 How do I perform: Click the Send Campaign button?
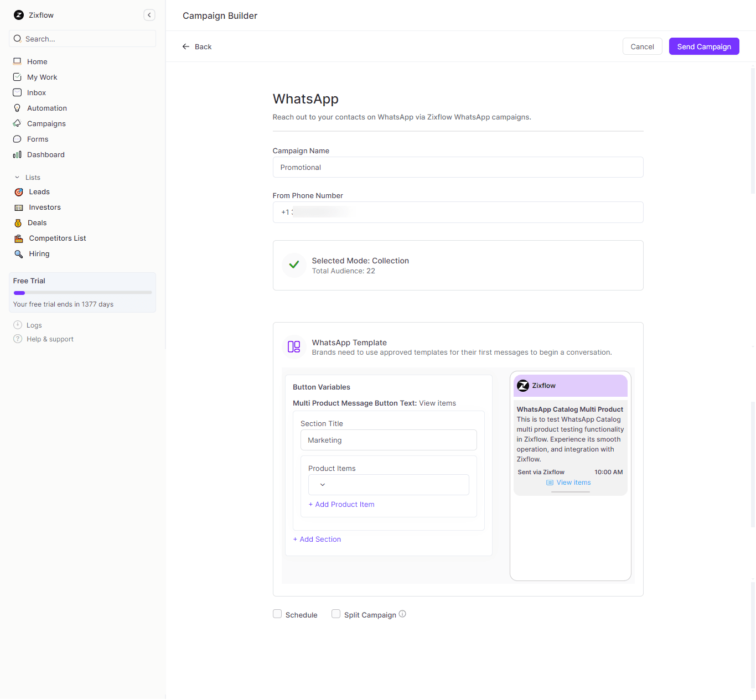click(x=703, y=46)
